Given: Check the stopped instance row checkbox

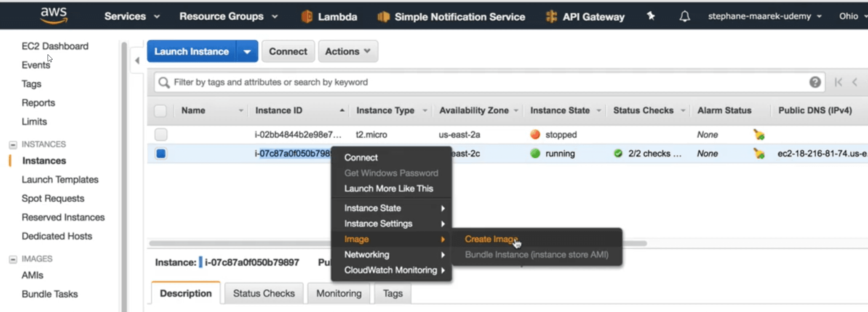Looking at the screenshot, I should [x=161, y=135].
